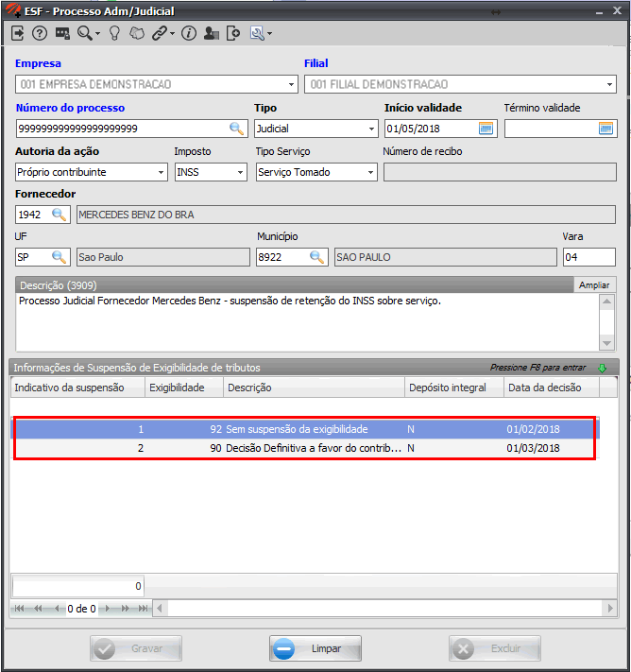The image size is (631, 672).
Task: Open the Empresa dropdown
Action: [x=291, y=84]
